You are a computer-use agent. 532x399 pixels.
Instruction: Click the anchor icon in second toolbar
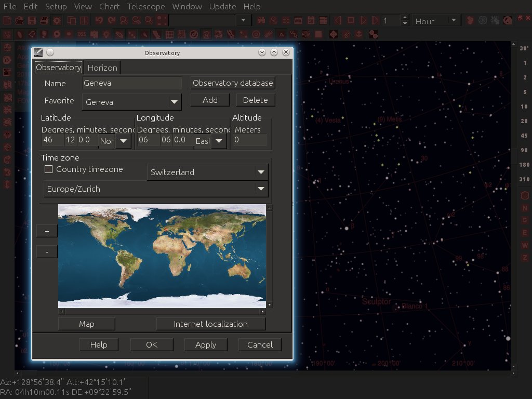(358, 34)
